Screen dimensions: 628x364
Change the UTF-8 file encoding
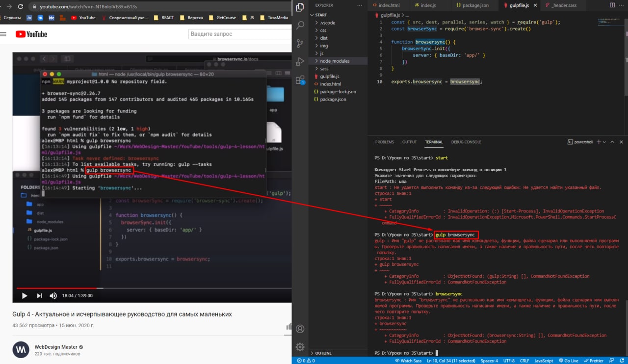click(508, 361)
